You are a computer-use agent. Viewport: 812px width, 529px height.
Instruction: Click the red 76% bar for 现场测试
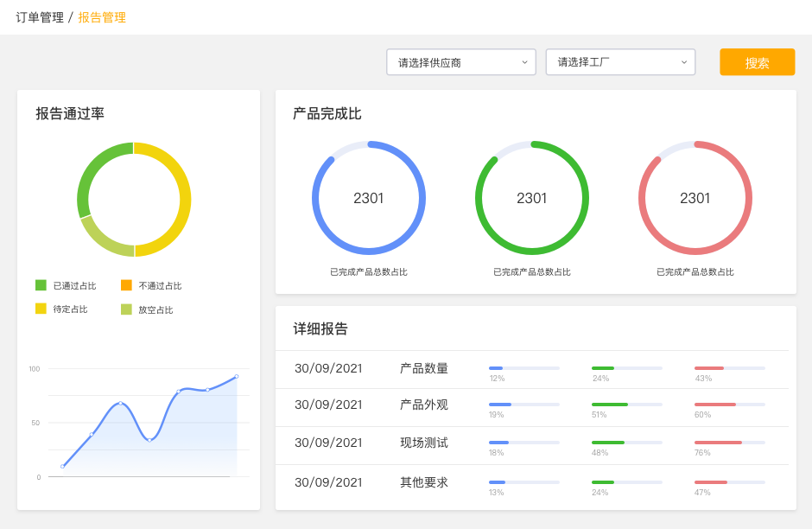(718, 443)
